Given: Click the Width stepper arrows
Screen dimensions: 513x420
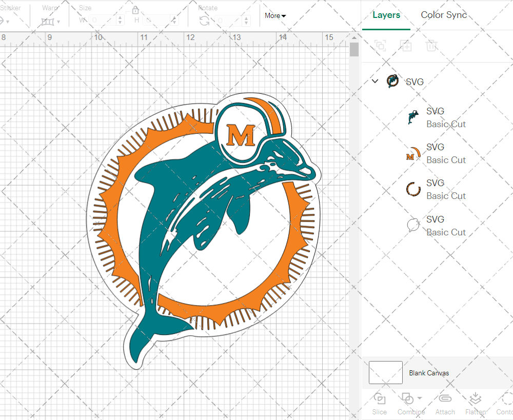Looking at the screenshot, I should pos(120,21).
